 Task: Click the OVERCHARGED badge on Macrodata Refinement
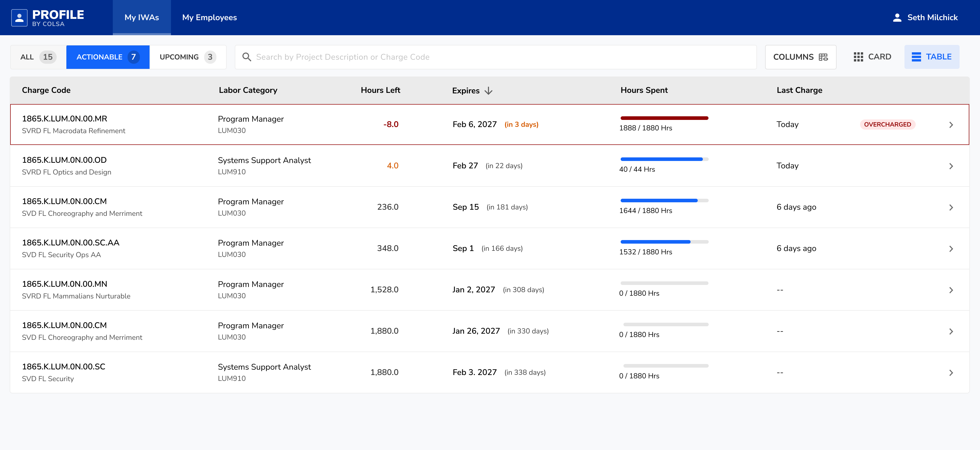[888, 124]
